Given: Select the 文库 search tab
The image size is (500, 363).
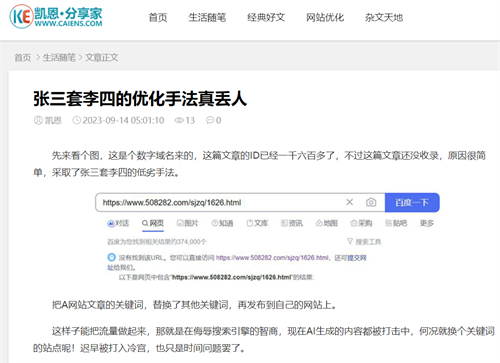Looking at the screenshot, I should (x=257, y=223).
